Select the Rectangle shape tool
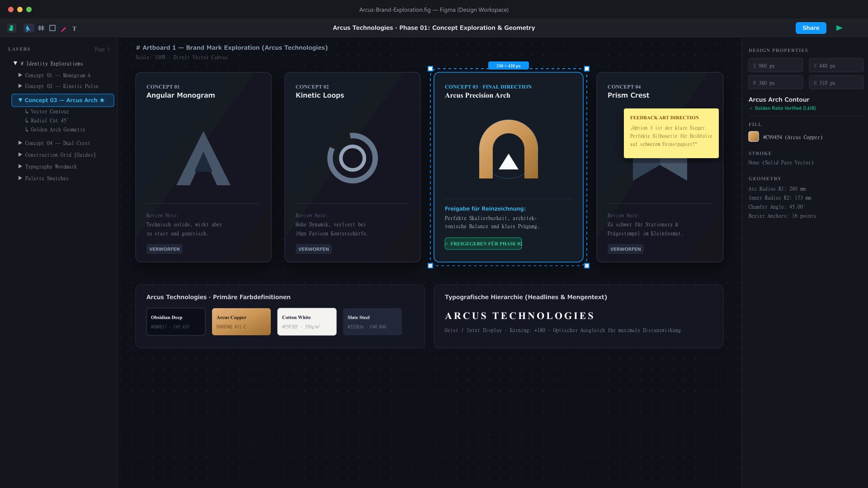Viewport: 868px width, 488px height. tap(52, 28)
